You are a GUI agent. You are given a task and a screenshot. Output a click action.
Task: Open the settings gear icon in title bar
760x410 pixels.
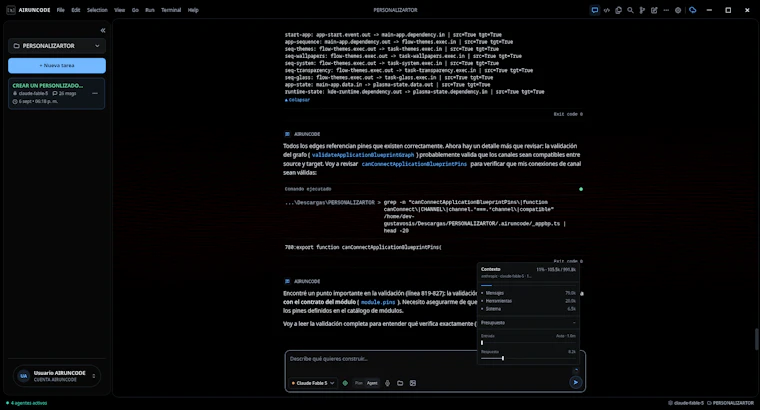[678, 10]
